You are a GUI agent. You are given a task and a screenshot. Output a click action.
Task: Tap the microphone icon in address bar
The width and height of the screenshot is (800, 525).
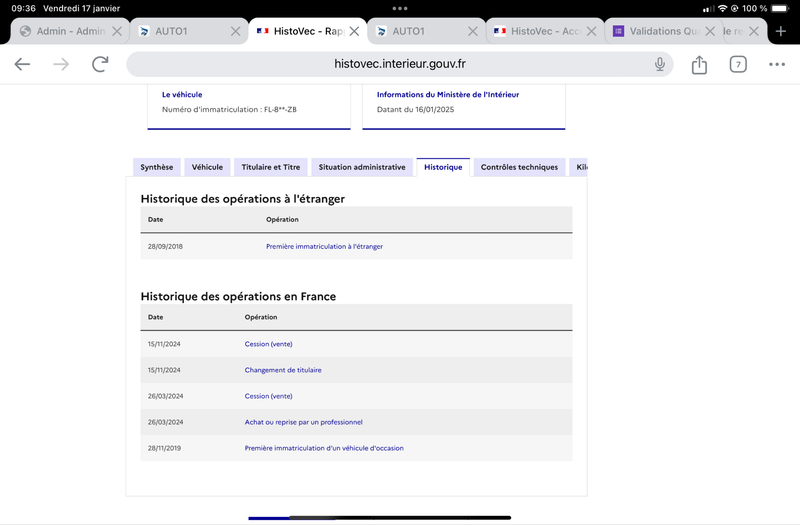pyautogui.click(x=660, y=64)
